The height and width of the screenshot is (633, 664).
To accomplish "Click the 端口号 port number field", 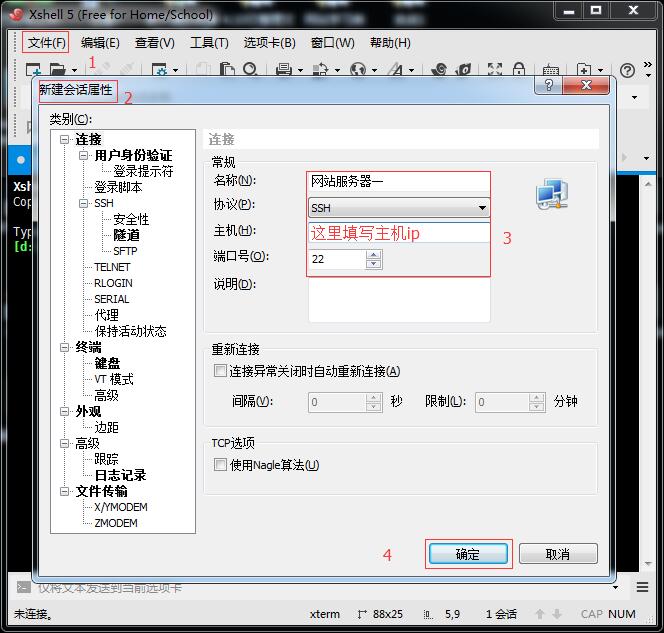I will (x=338, y=259).
